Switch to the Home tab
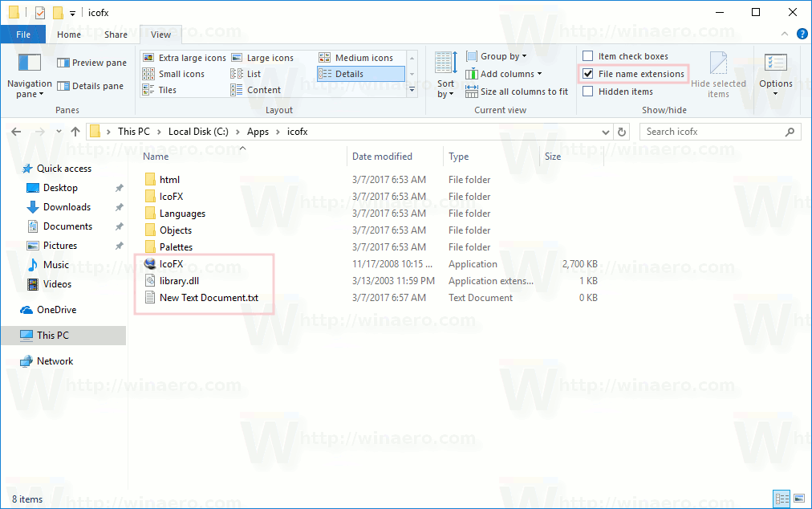This screenshot has height=509, width=812. [68, 34]
